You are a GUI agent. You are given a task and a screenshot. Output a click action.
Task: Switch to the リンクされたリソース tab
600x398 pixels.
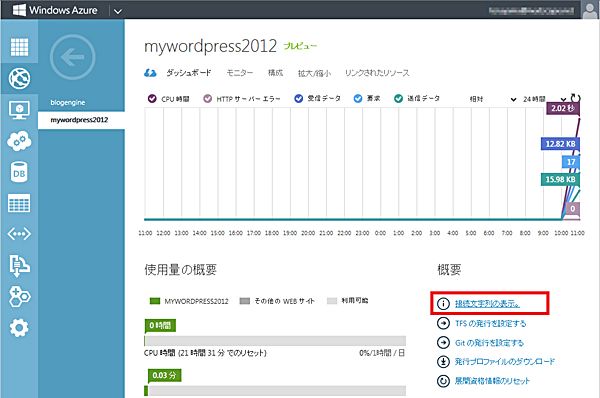(x=377, y=73)
